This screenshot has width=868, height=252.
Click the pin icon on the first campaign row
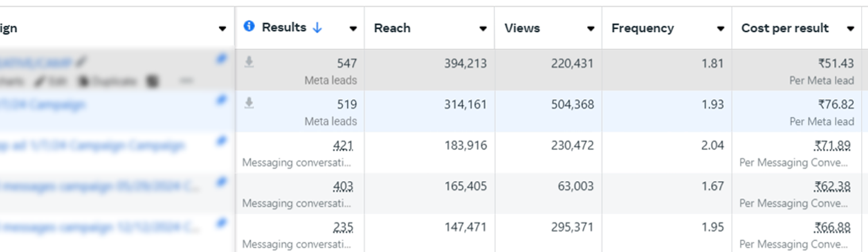(221, 59)
